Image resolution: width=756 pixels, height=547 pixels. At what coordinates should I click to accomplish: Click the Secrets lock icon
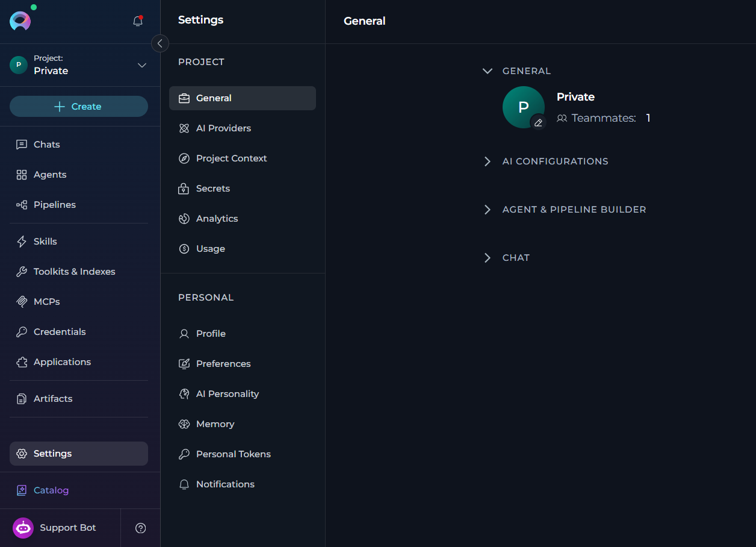pos(184,189)
